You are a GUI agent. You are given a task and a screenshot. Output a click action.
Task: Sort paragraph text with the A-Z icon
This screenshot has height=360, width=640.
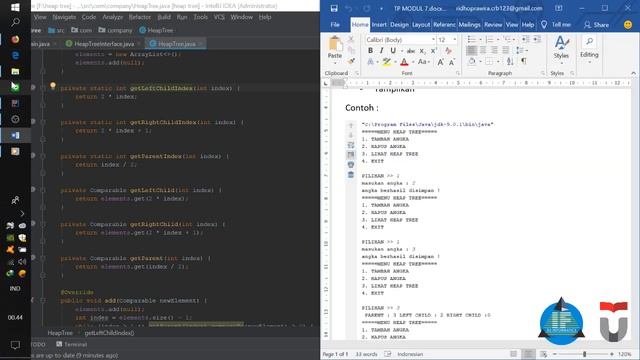(x=510, y=61)
